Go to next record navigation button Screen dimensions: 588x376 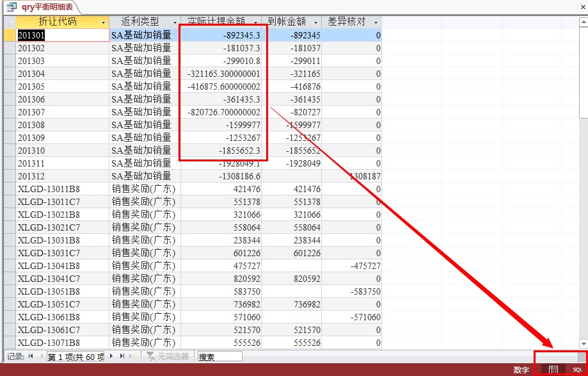point(112,356)
